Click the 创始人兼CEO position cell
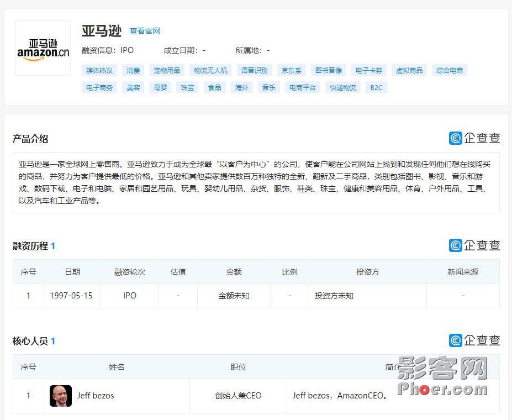Screen dimensions: 512x420 239,396
